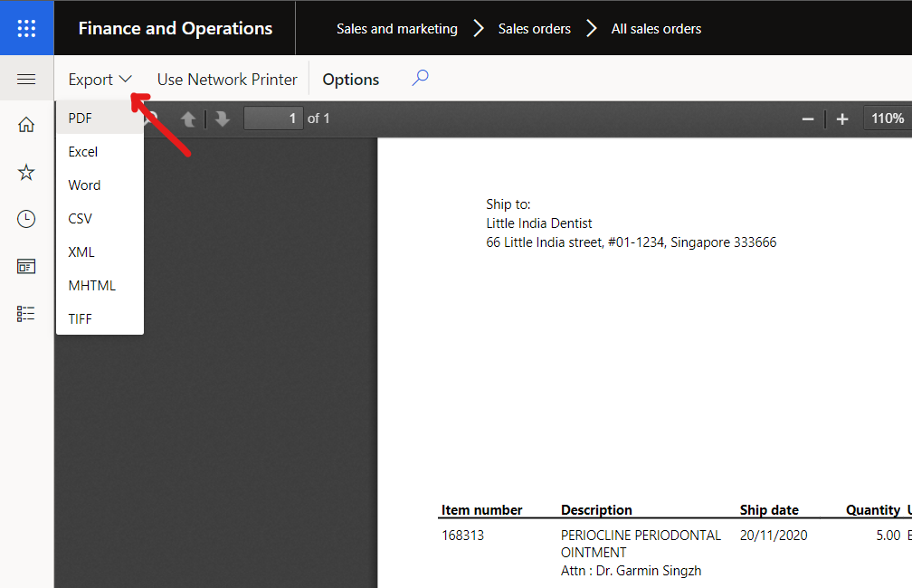Open Workspaces icon in sidebar
The height and width of the screenshot is (588, 912).
[x=26, y=266]
